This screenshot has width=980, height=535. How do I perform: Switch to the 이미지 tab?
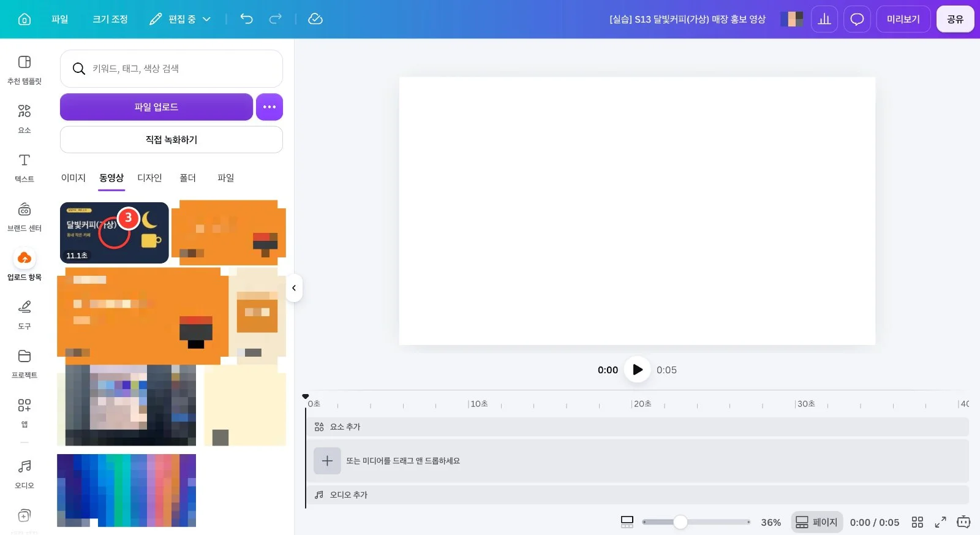click(x=73, y=178)
